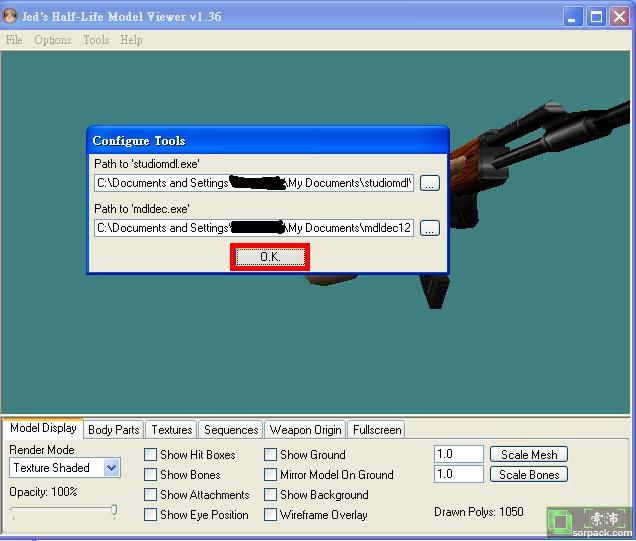Click the studiomdl.exe path field

pyautogui.click(x=254, y=183)
